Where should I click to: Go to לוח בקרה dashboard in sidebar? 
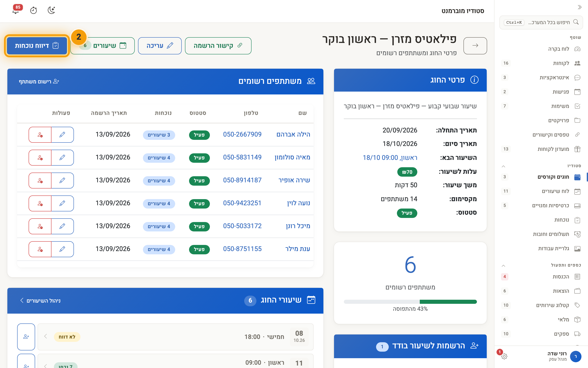[541, 49]
